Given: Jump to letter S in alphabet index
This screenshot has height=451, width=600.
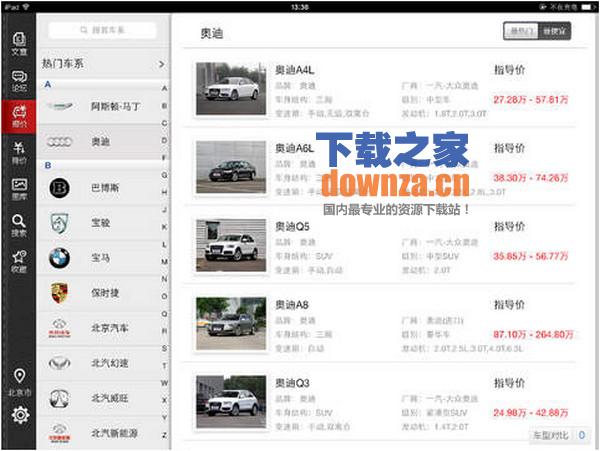Looking at the screenshot, I should coord(164,348).
